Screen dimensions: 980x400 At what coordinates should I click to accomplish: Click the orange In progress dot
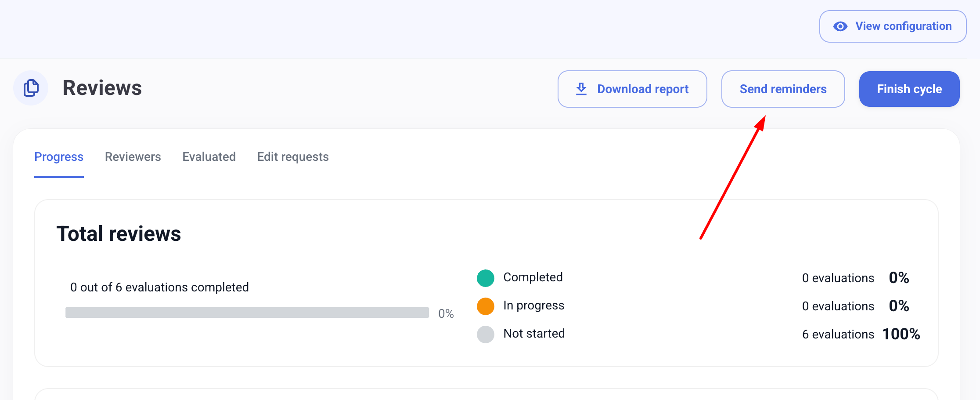pyautogui.click(x=485, y=306)
